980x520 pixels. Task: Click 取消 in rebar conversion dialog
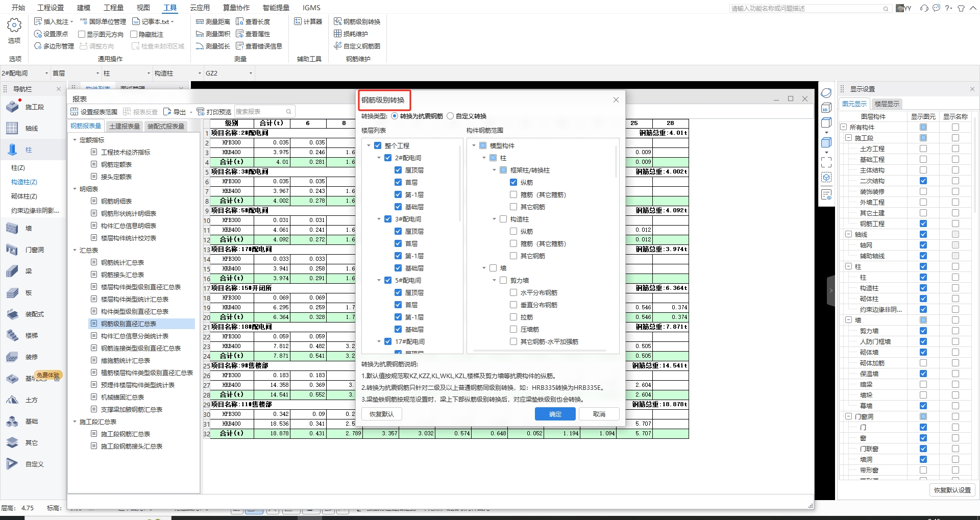click(599, 414)
